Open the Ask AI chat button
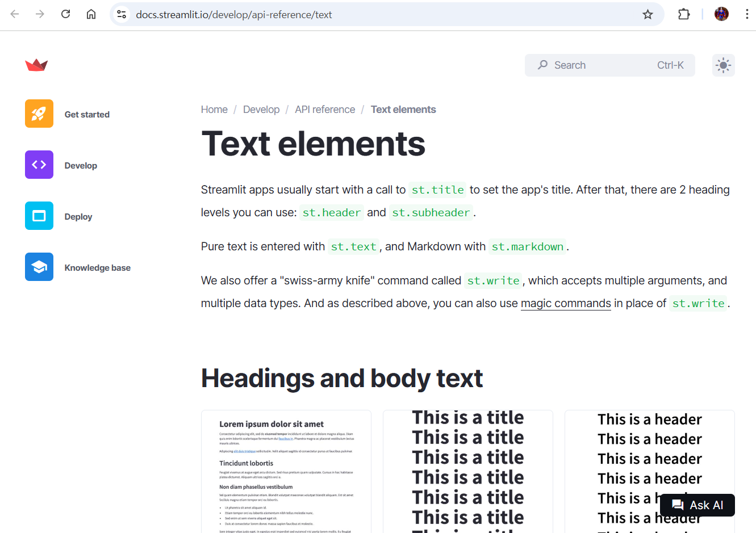756x533 pixels. [x=697, y=505]
